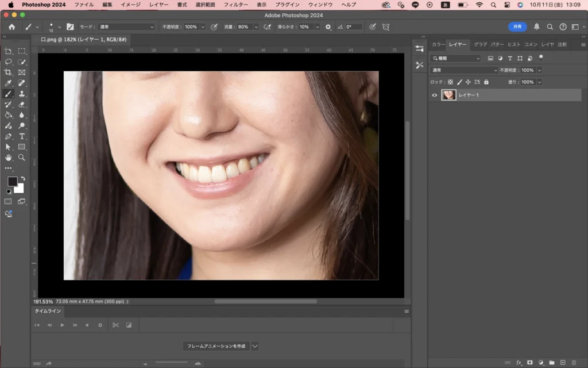Select the Clone Stamp tool
Viewport: 588px width, 368px height.
click(22, 94)
